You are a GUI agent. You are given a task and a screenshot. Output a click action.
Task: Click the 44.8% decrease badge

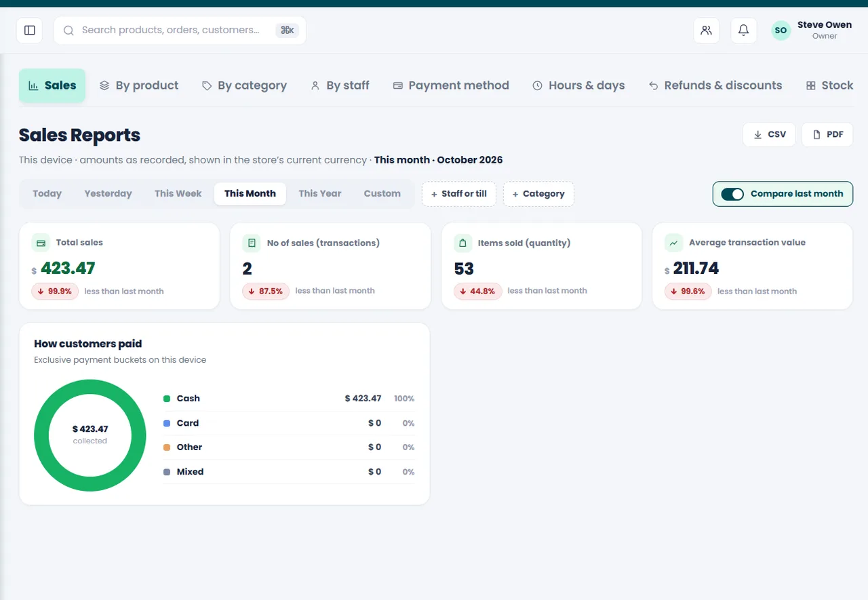pyautogui.click(x=478, y=291)
